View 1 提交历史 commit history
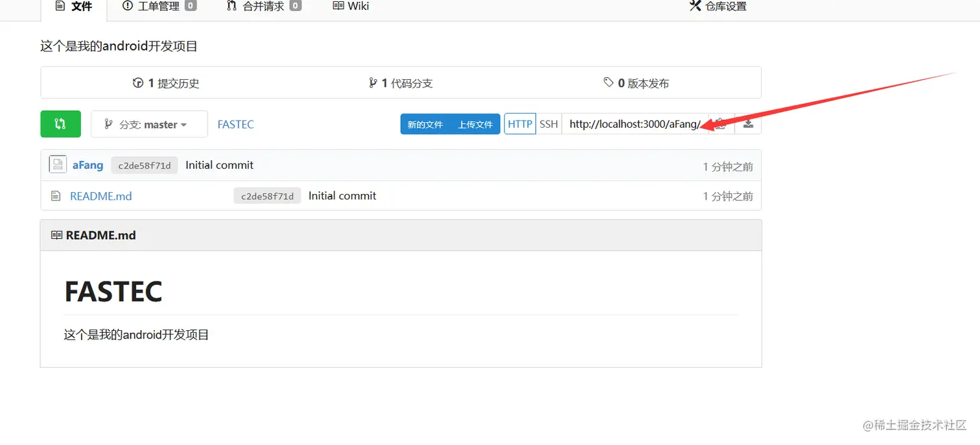Screen dimensions: 980x445 pos(166,83)
